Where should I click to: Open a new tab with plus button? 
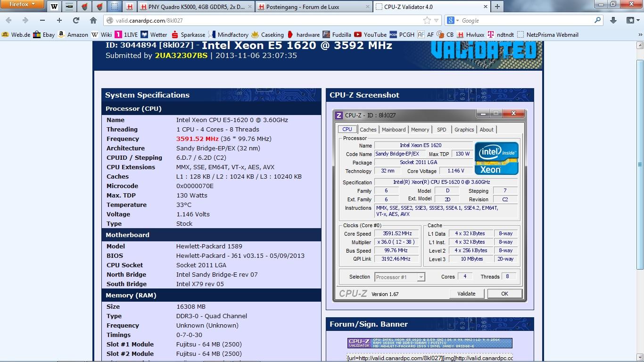point(497,7)
